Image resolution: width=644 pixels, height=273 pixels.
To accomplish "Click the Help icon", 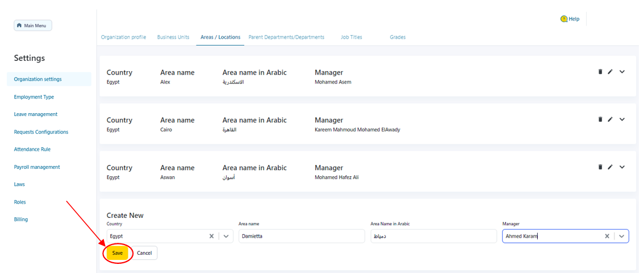I will [x=564, y=19].
